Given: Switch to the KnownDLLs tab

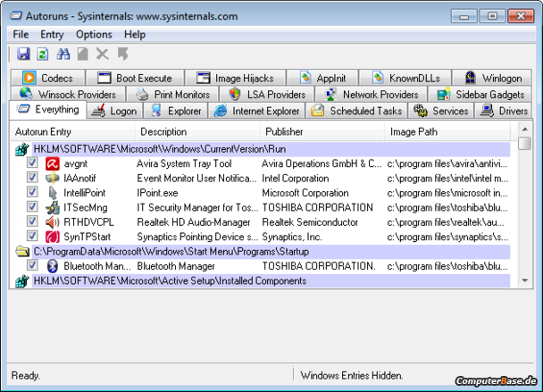Looking at the screenshot, I should pos(405,78).
